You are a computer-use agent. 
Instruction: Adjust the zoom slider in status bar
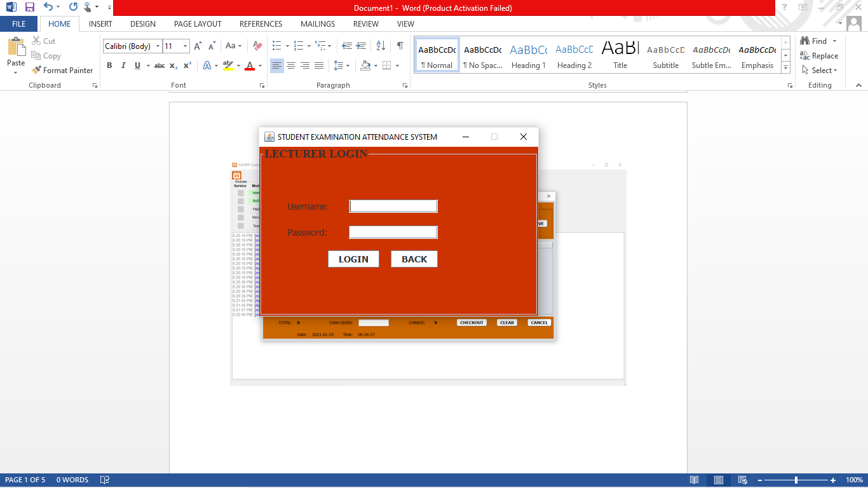(796, 480)
